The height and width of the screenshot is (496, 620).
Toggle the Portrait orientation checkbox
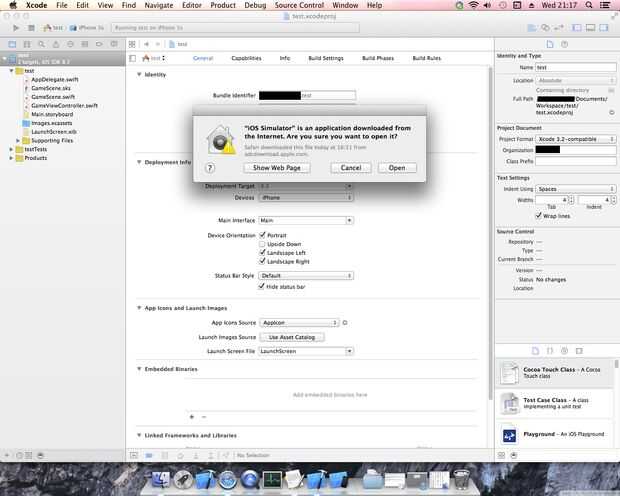click(262, 235)
